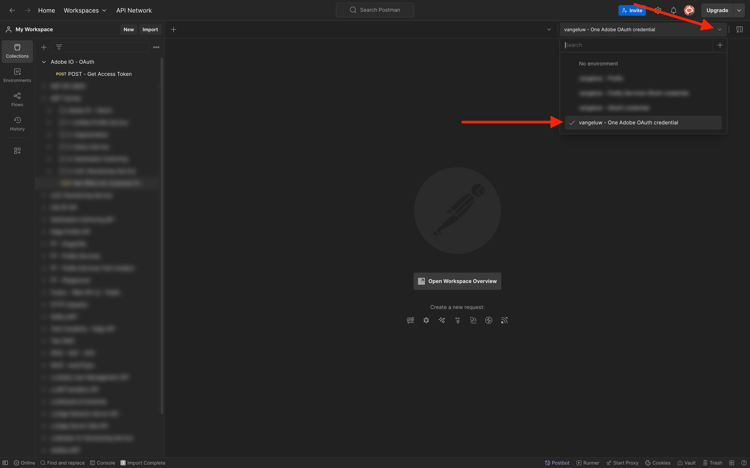Screen dimensions: 750x468
Task: Open the Console from the status bar
Action: 102,463
